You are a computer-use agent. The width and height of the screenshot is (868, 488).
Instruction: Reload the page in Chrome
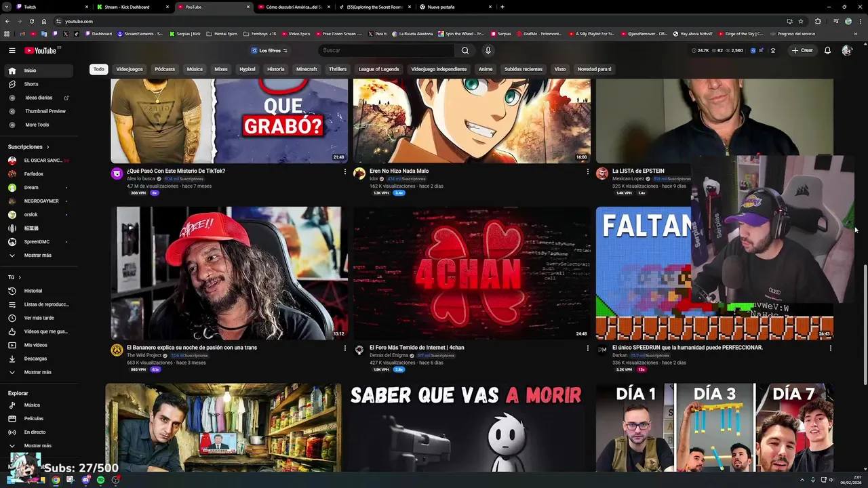pyautogui.click(x=31, y=21)
